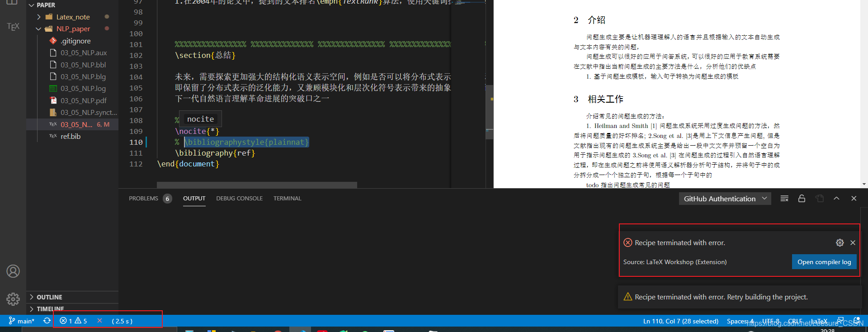Switch to the OUTPUT tab

pos(194,199)
